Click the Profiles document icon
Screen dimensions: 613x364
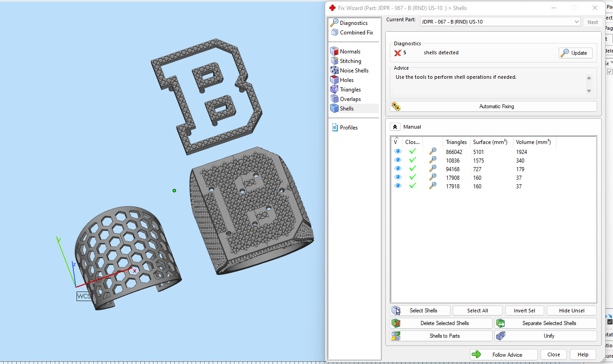(x=335, y=127)
